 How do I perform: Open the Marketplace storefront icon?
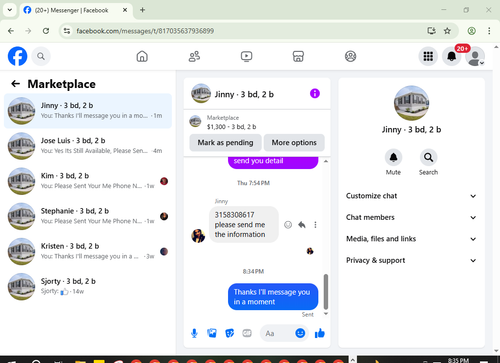tap(298, 56)
